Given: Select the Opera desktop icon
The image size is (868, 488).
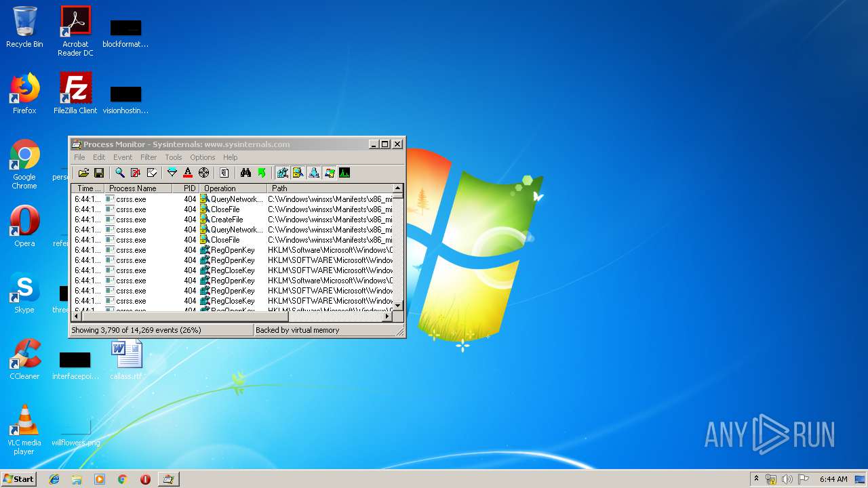Looking at the screenshot, I should coord(24,227).
